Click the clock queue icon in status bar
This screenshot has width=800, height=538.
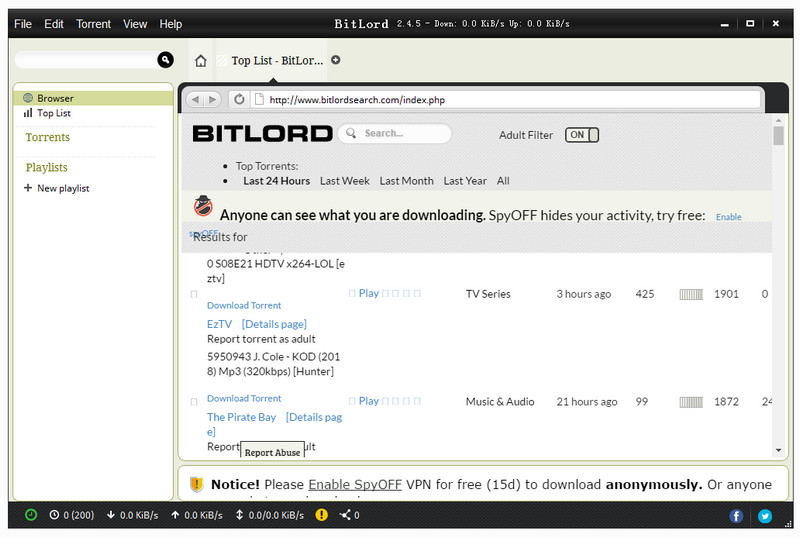pyautogui.click(x=54, y=515)
